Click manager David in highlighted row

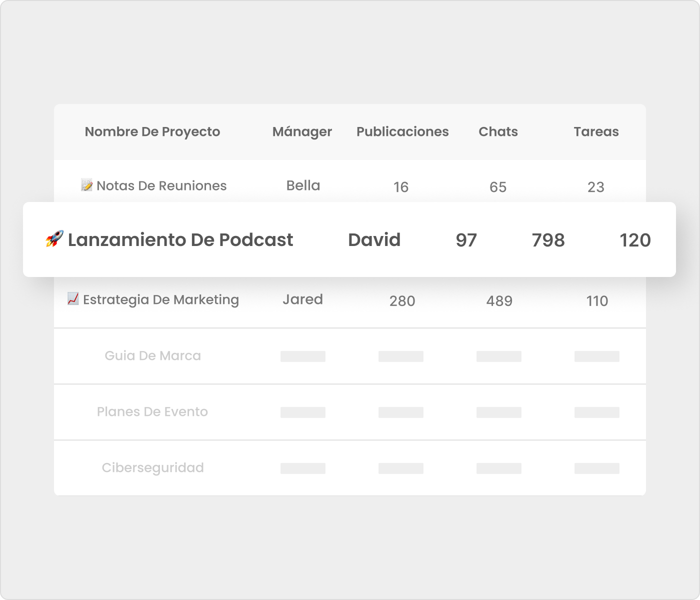pyautogui.click(x=374, y=240)
